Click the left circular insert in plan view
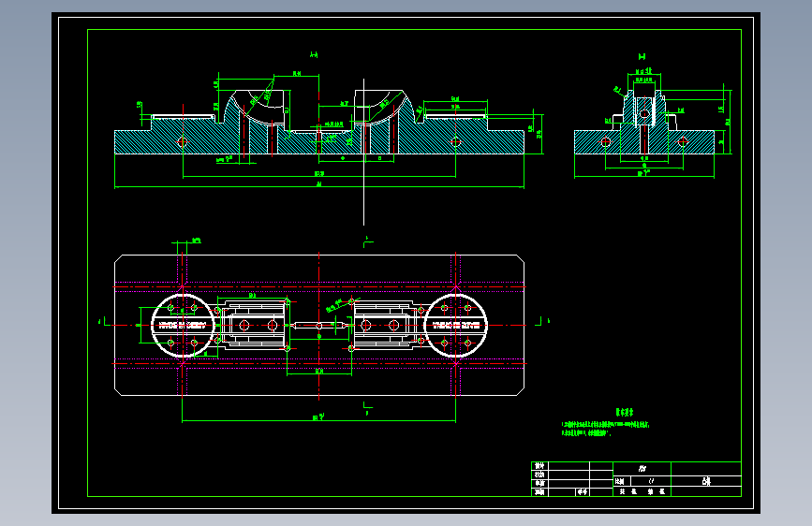The width and height of the screenshot is (812, 526). point(183,325)
